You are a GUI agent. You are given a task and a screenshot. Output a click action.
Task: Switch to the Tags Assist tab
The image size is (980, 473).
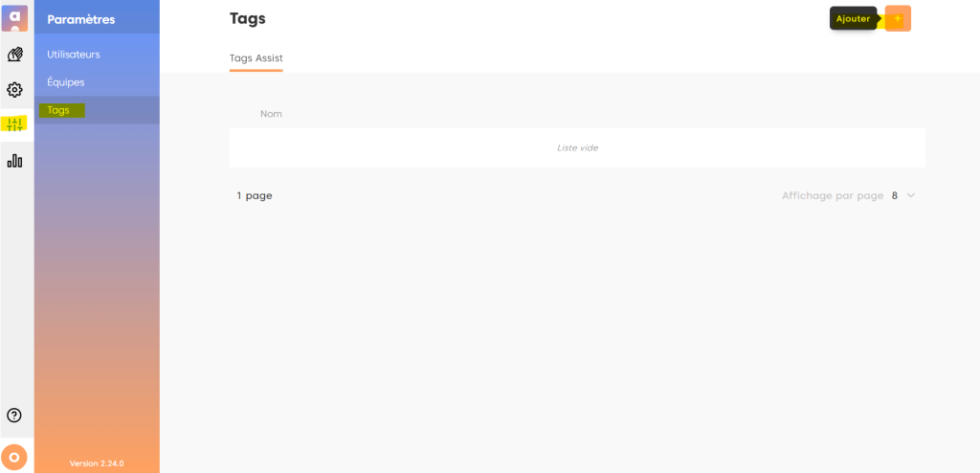point(256,58)
